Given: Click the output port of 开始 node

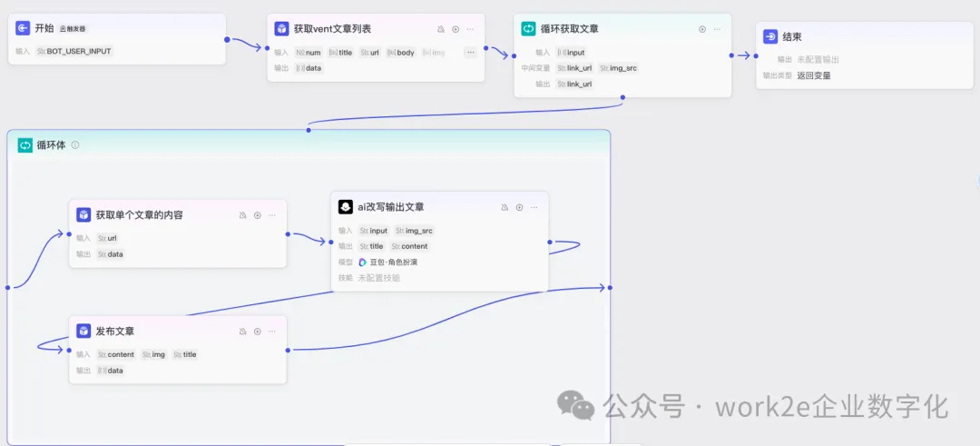Looking at the screenshot, I should click(227, 40).
